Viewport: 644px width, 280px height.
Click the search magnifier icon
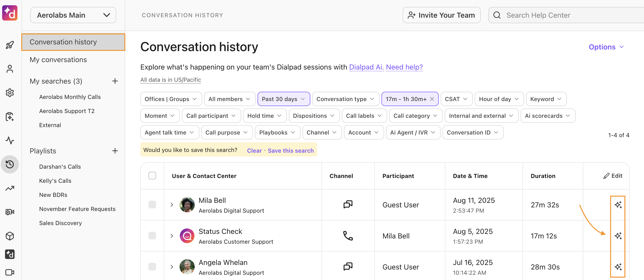click(x=497, y=15)
